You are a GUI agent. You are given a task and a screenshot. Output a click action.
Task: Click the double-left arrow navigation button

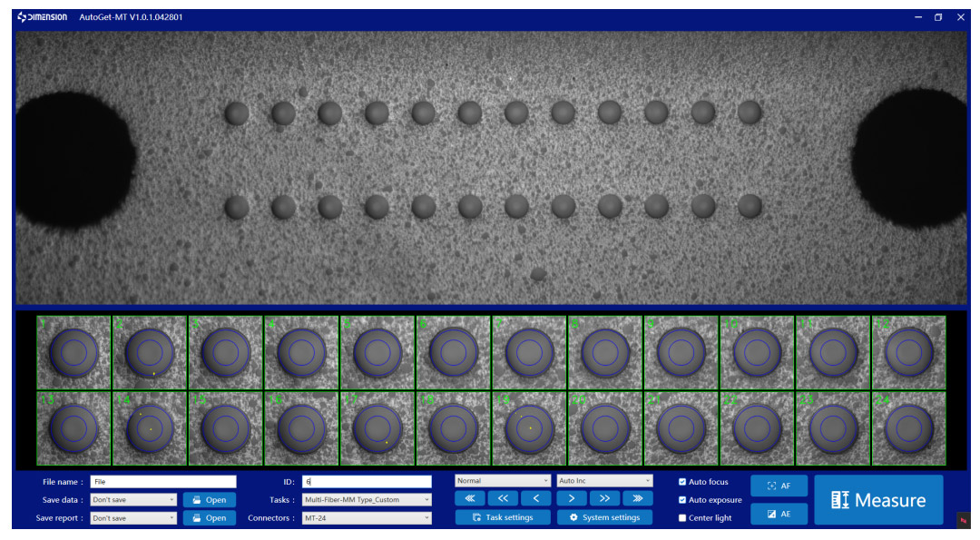[x=503, y=499]
